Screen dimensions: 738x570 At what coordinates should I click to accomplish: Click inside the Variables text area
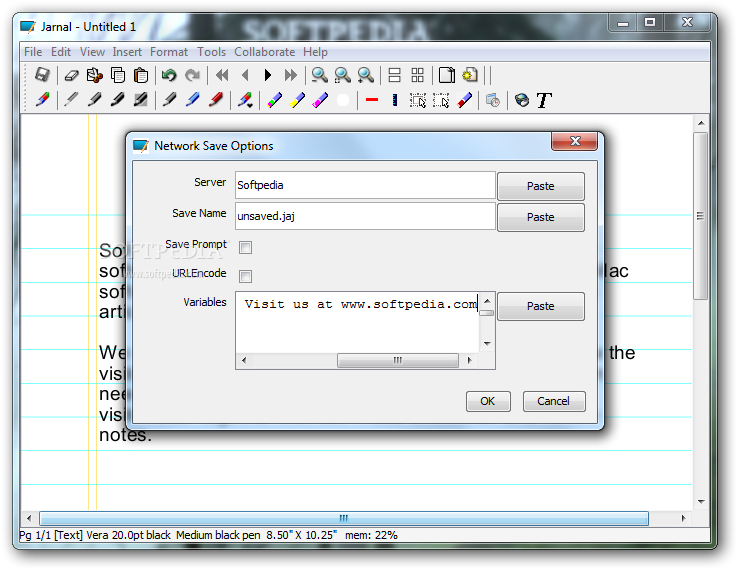click(x=357, y=322)
